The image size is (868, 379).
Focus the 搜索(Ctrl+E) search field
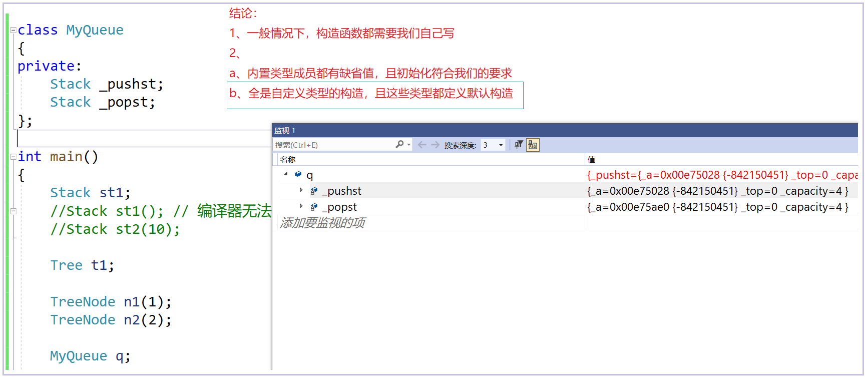(334, 145)
